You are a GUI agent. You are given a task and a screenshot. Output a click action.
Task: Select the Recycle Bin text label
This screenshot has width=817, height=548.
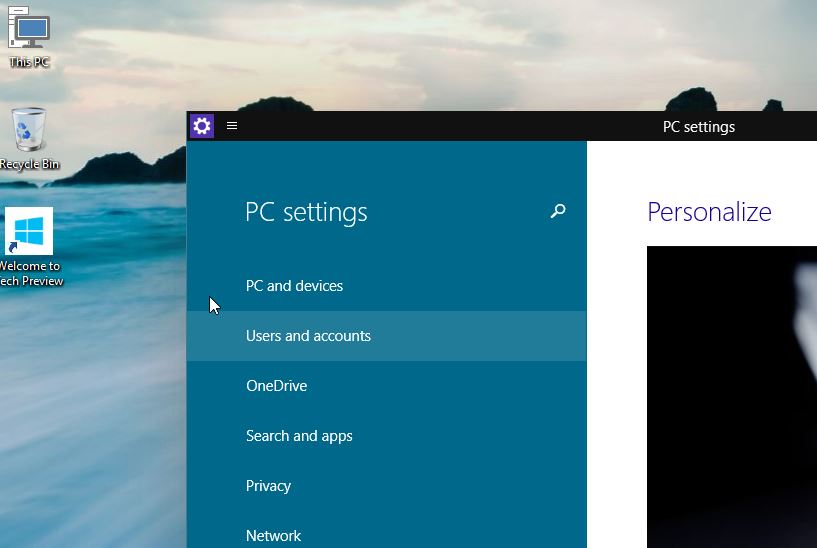[x=29, y=164]
